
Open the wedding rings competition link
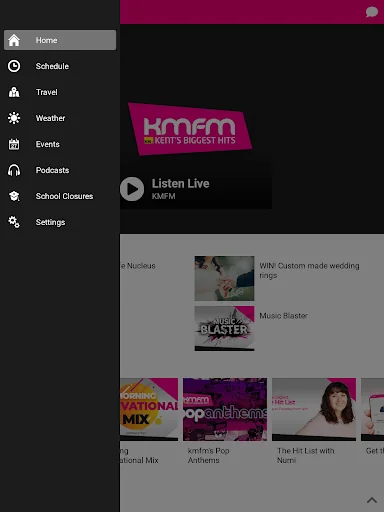309,270
